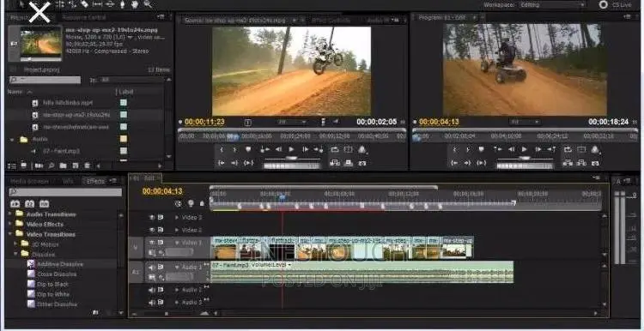Image resolution: width=644 pixels, height=331 pixels.
Task: Click the CS Live button
Action: coord(616,5)
